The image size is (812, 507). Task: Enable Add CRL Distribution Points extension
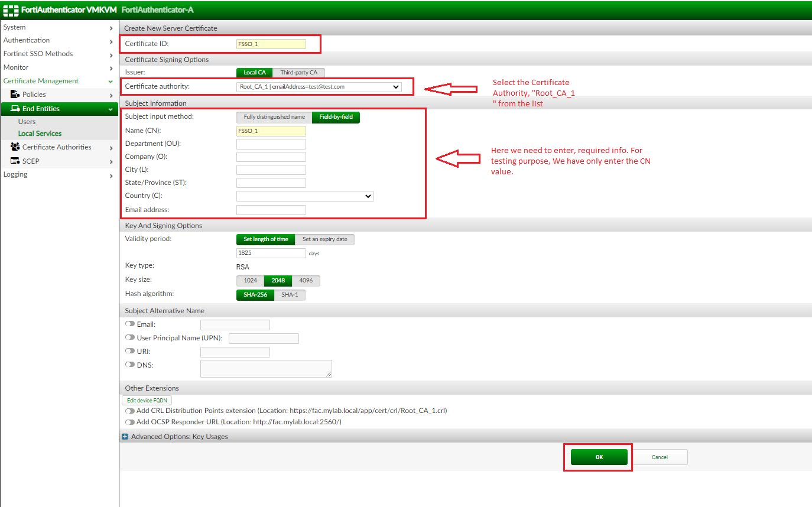pyautogui.click(x=130, y=411)
